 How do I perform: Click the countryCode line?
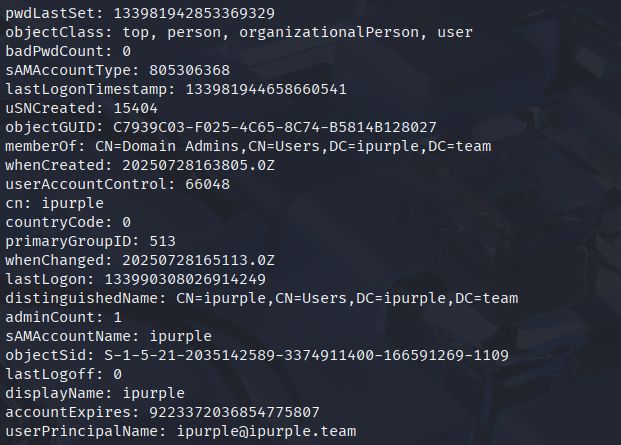[68, 222]
